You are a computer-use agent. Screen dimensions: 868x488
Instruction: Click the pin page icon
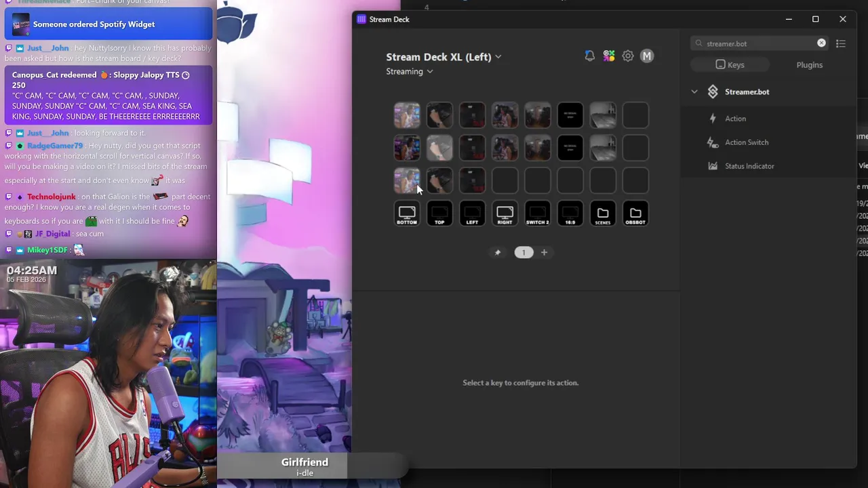tap(498, 252)
